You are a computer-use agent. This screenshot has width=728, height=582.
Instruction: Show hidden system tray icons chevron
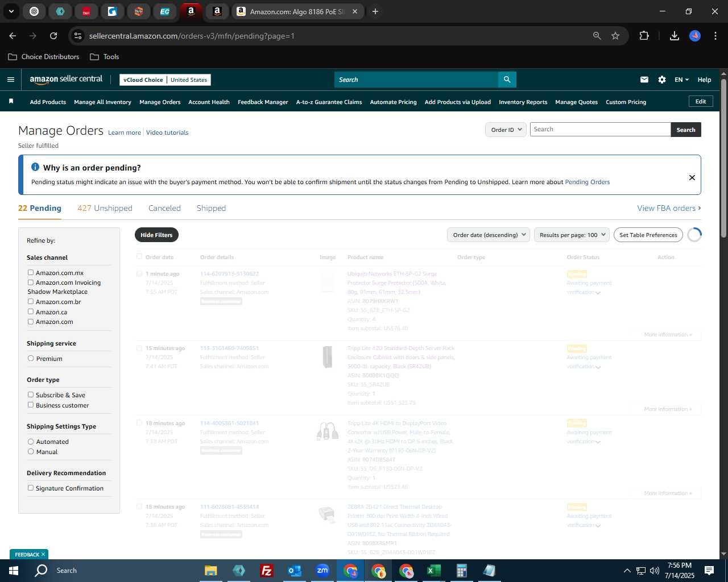(x=627, y=571)
